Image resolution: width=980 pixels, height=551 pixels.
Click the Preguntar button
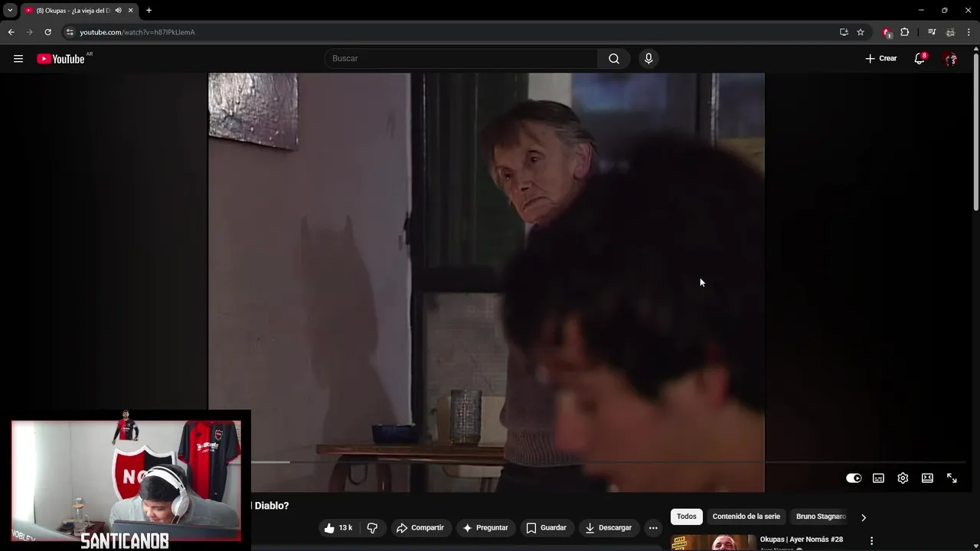tap(485, 528)
